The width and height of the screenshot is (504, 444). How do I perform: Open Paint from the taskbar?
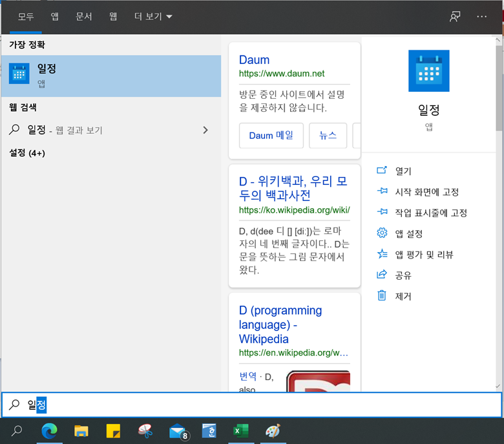[x=273, y=431]
